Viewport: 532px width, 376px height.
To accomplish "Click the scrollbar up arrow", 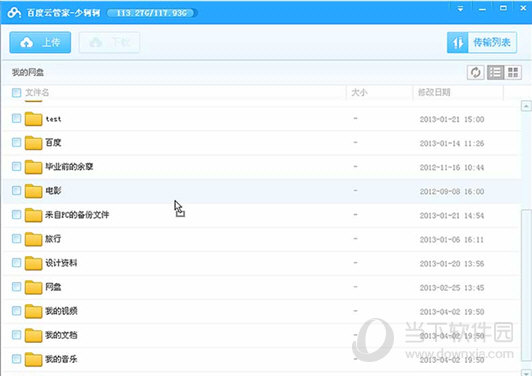I will [526, 106].
